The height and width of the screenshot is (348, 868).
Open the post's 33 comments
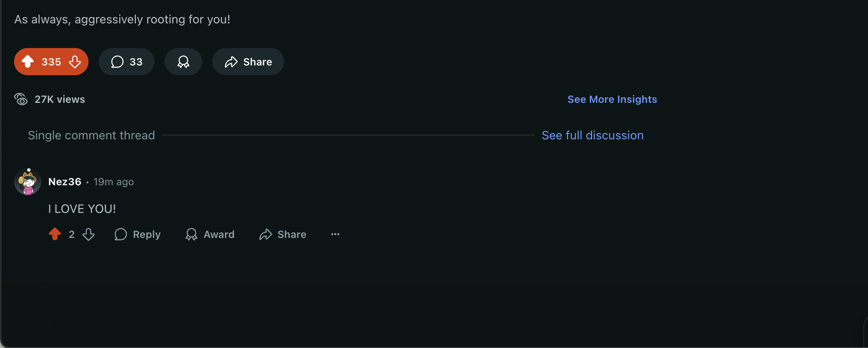(126, 62)
